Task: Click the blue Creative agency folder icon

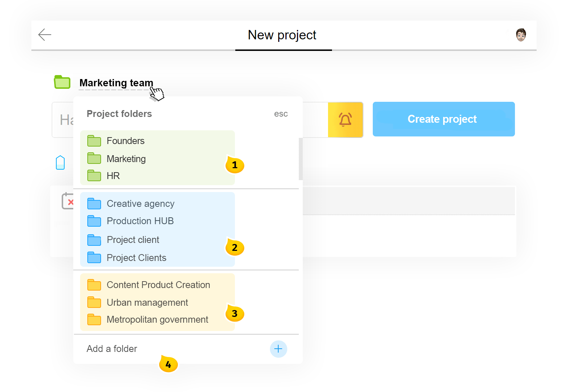Action: pyautogui.click(x=94, y=204)
